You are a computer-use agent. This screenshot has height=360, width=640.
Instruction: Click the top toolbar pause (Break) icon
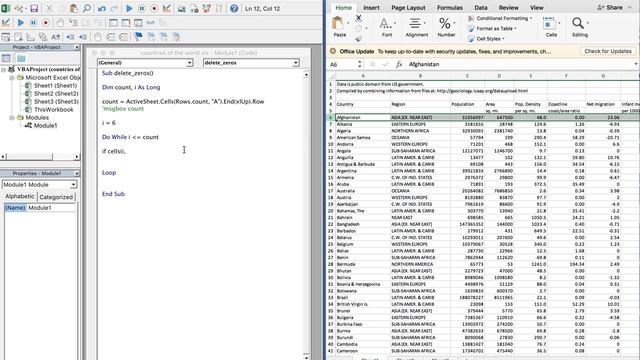pyautogui.click(x=142, y=8)
